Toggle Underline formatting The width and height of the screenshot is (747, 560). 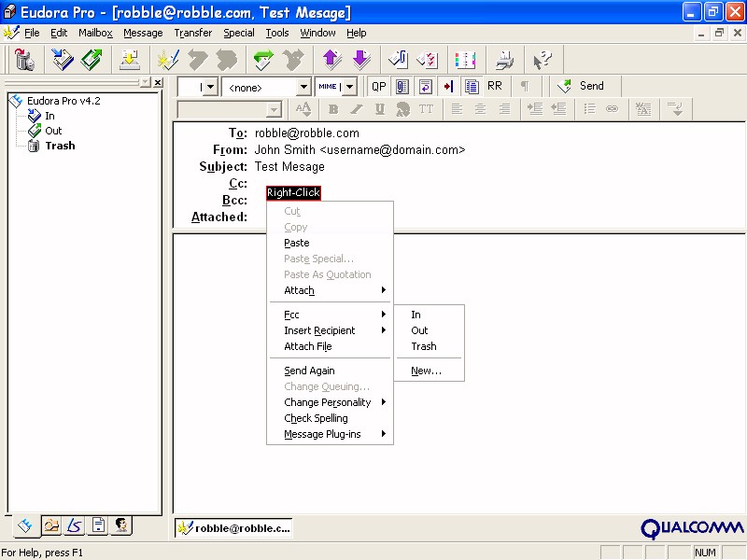pos(380,109)
